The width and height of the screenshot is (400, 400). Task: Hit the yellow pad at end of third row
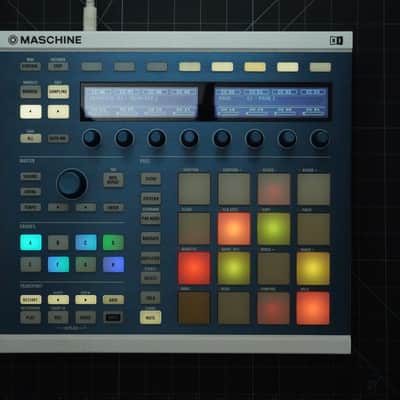[313, 268]
